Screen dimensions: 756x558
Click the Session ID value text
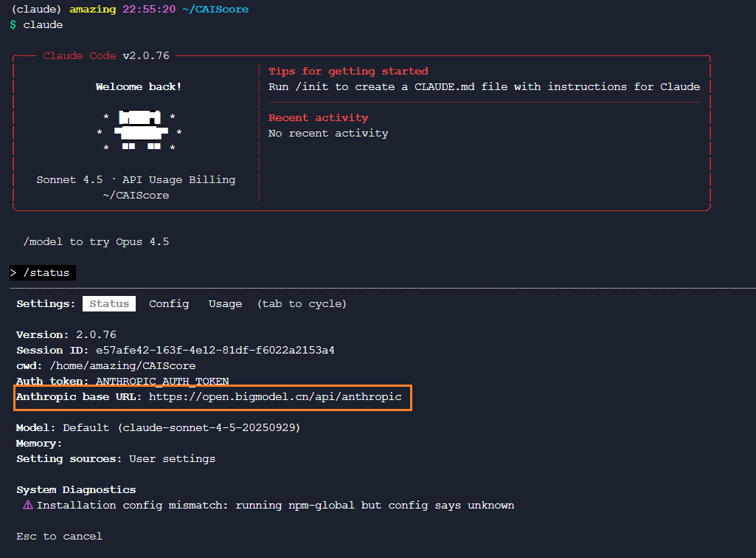pyautogui.click(x=215, y=350)
